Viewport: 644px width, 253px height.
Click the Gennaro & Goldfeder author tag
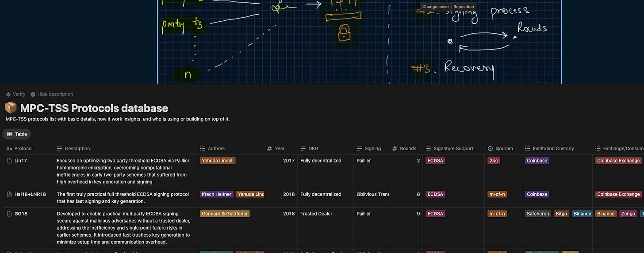click(x=225, y=214)
